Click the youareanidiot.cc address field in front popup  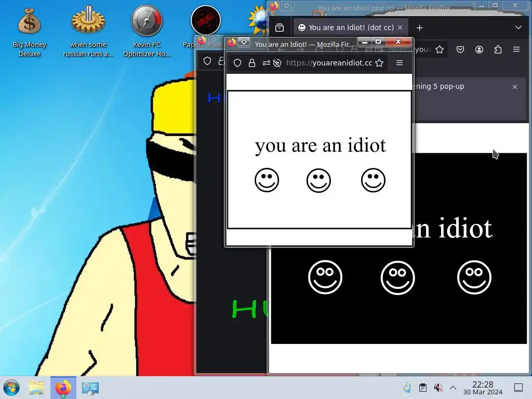tap(329, 63)
